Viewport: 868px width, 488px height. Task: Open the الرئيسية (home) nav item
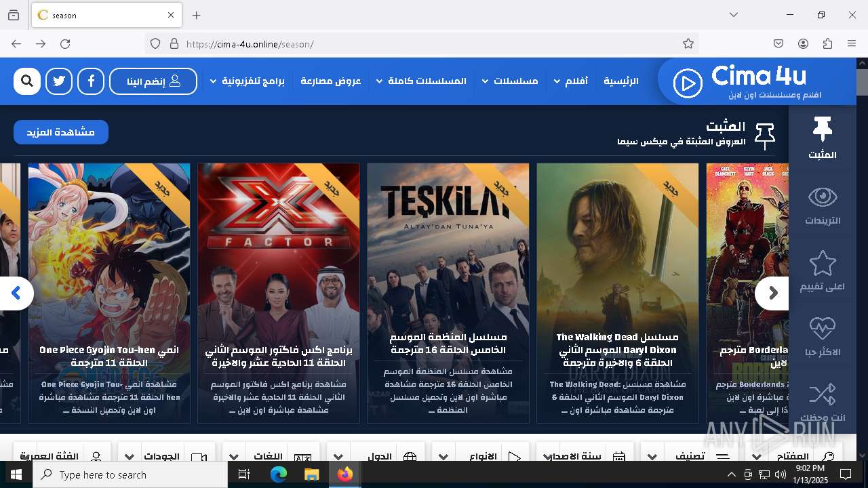point(621,81)
